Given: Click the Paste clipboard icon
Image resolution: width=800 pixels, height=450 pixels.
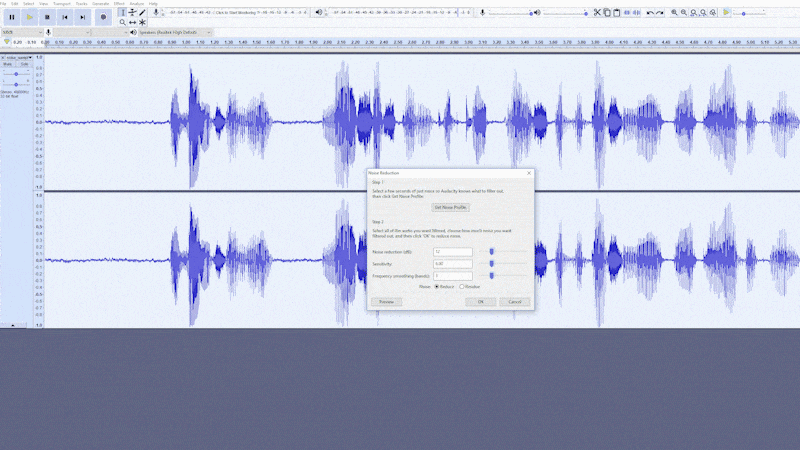Looking at the screenshot, I should (x=616, y=12).
